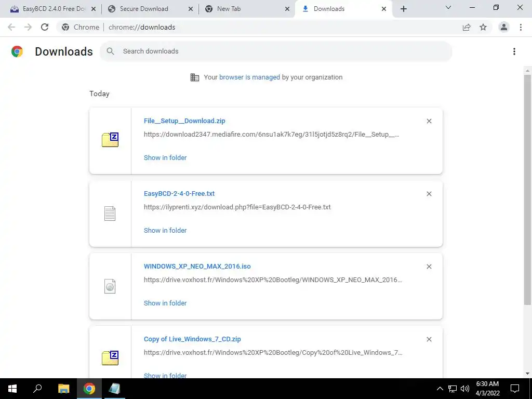Viewport: 532px width, 399px height.
Task: Click the page vertical scrollbar
Action: tap(527, 190)
